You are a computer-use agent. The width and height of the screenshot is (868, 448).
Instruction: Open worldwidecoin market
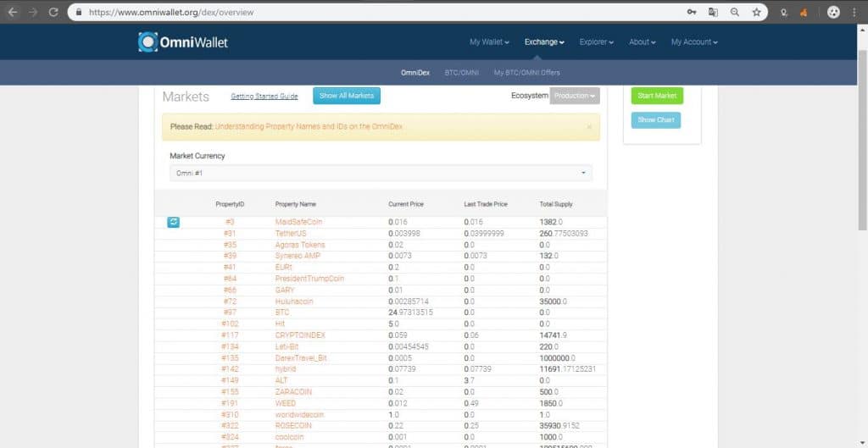tap(299, 414)
